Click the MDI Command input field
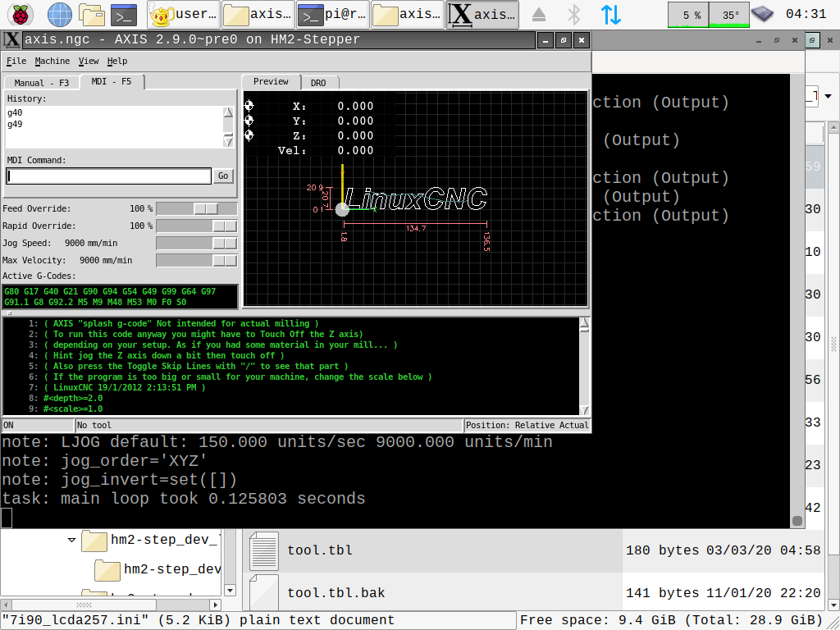Screen dimensions: 840x630 click(x=109, y=176)
